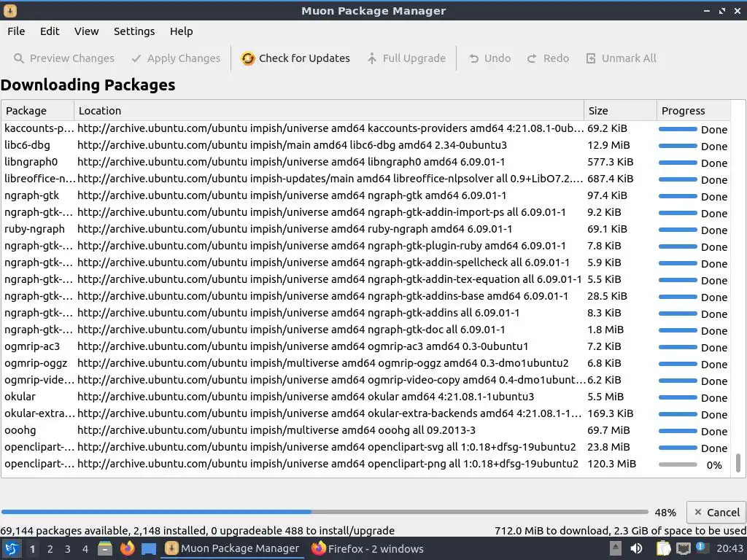The image size is (747, 560).
Task: Open the start menu in taskbar
Action: click(x=10, y=548)
